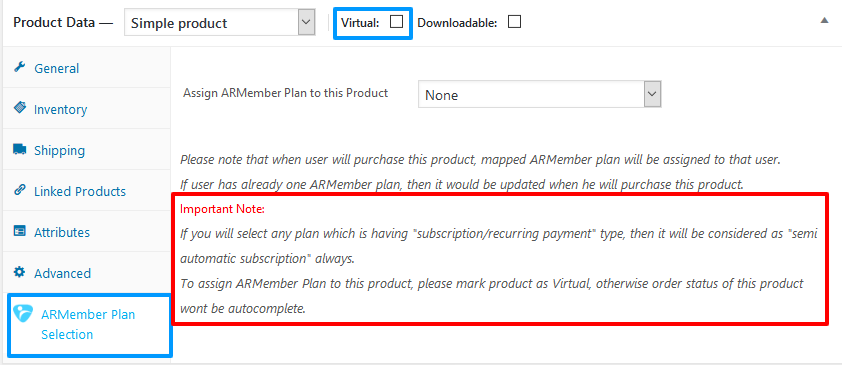Click the Advanced gear icon
Image resolution: width=842 pixels, height=365 pixels.
coord(19,272)
